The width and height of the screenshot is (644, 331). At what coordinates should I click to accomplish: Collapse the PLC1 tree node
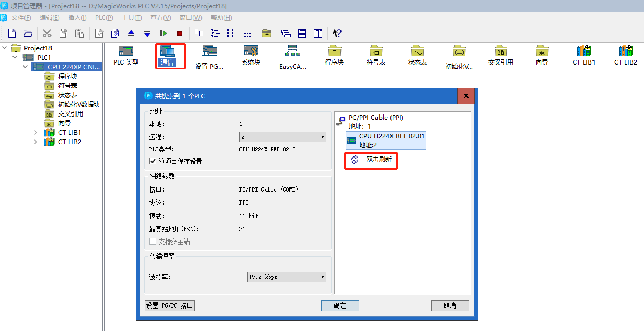pos(15,57)
